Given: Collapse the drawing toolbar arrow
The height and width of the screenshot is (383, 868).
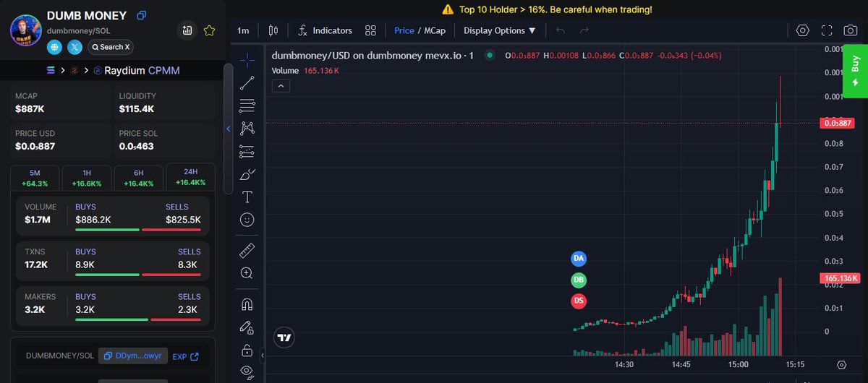Looking at the screenshot, I should (x=262, y=355).
